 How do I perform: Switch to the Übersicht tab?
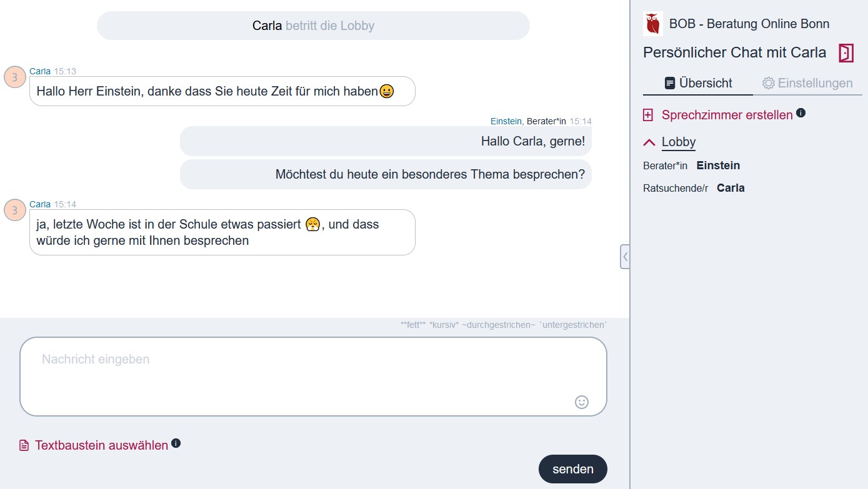click(698, 83)
